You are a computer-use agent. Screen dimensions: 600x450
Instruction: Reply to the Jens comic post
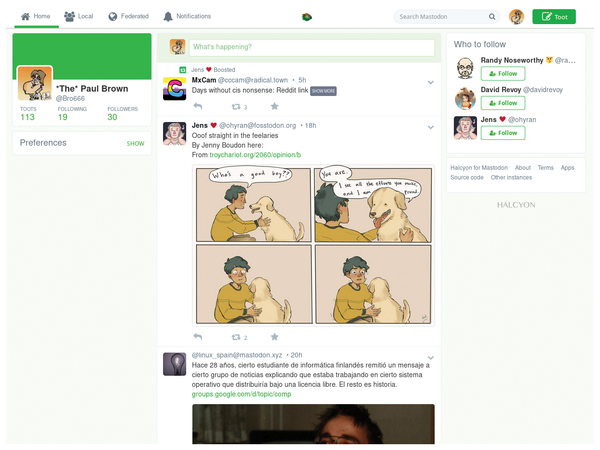(x=198, y=337)
